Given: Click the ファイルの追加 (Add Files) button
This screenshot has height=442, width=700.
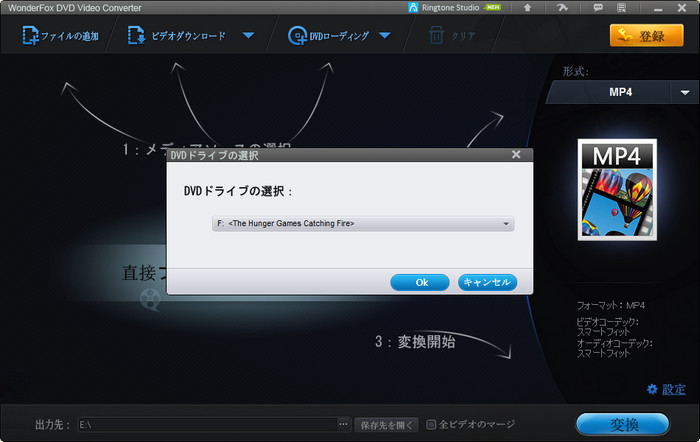Looking at the screenshot, I should 60,36.
